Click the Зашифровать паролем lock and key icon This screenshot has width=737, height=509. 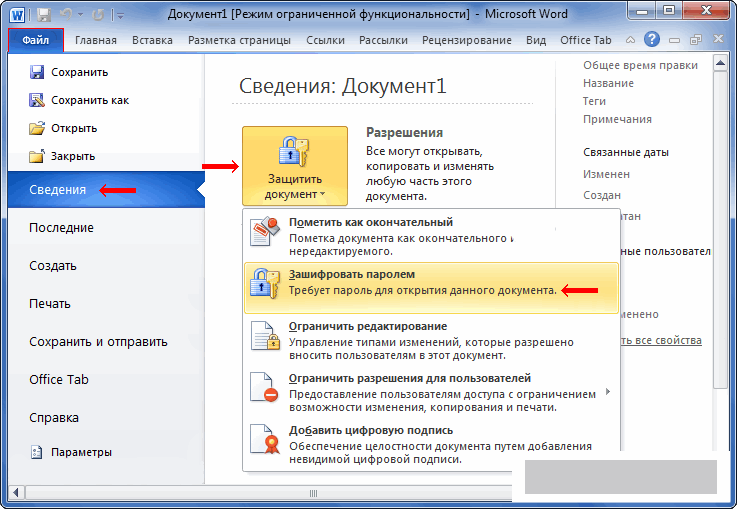click(265, 283)
